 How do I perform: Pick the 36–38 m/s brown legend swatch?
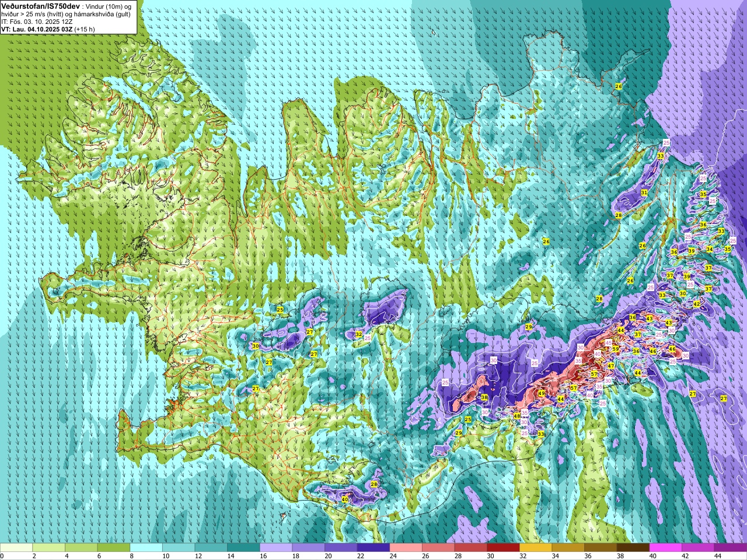click(600, 548)
